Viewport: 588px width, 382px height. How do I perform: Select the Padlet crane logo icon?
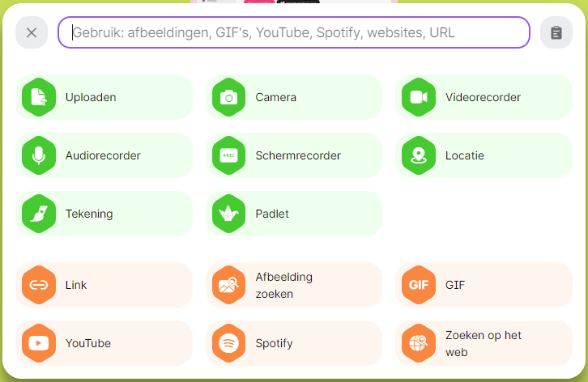228,214
